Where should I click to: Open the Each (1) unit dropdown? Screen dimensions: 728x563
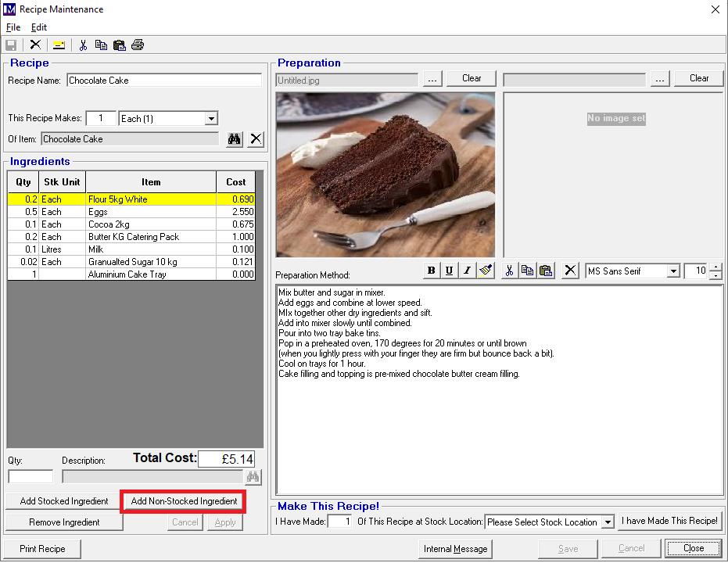[x=210, y=119]
